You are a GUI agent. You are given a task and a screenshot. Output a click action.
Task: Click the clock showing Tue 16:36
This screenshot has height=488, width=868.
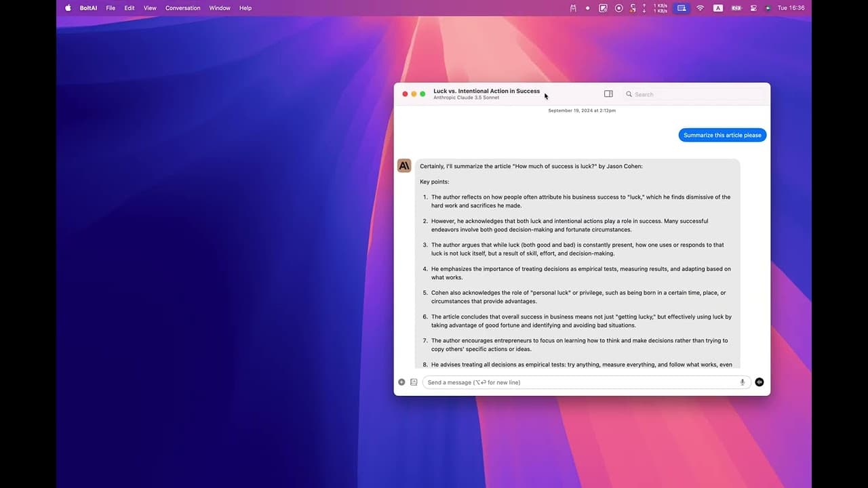coord(791,8)
